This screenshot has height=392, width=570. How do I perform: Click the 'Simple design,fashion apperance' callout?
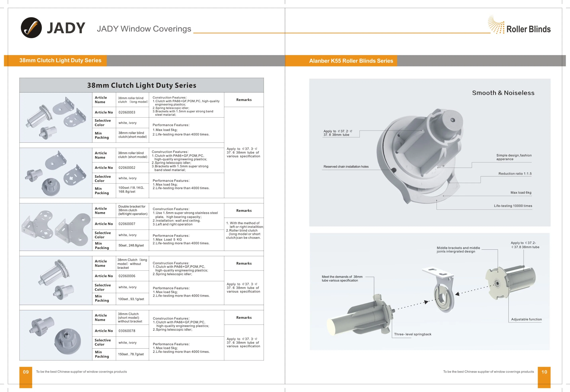coord(514,157)
